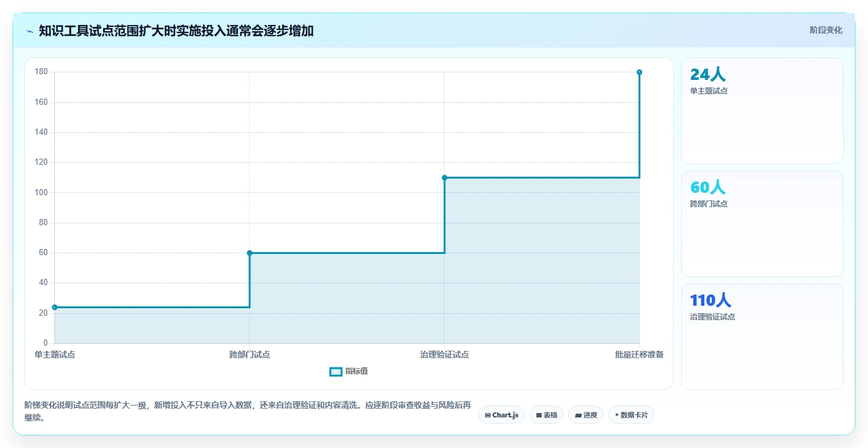Click the 跨部门试点 caption under 60人
The width and height of the screenshot is (868, 448).
point(709,204)
